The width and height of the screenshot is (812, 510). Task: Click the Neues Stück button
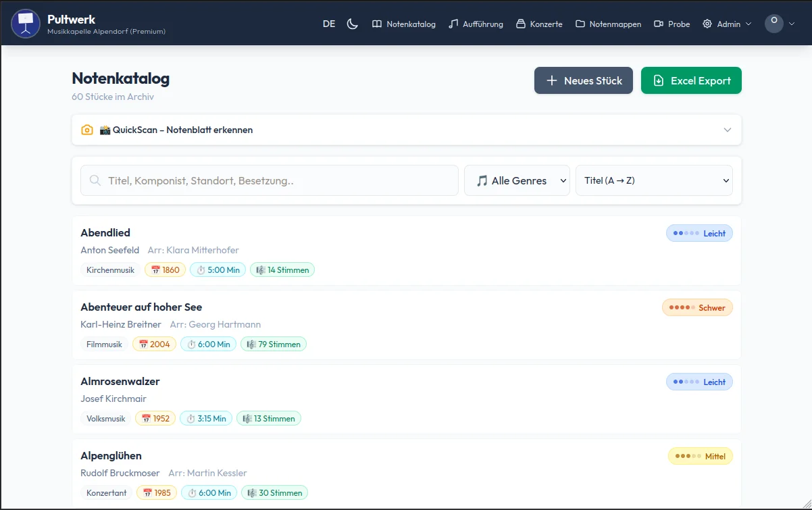[x=584, y=80]
